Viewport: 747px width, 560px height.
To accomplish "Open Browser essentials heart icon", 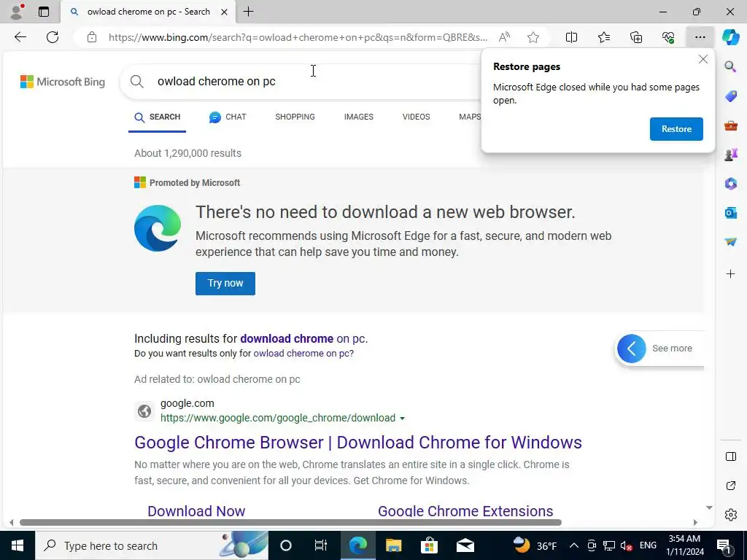I will pos(668,37).
